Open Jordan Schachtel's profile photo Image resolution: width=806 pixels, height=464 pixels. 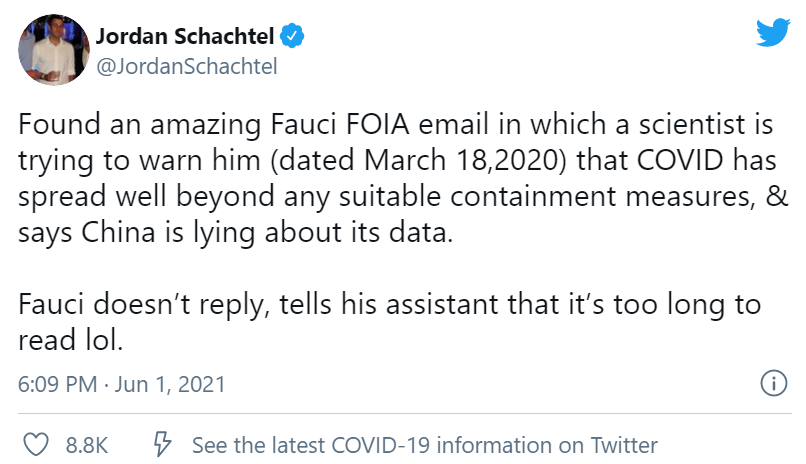[x=51, y=51]
